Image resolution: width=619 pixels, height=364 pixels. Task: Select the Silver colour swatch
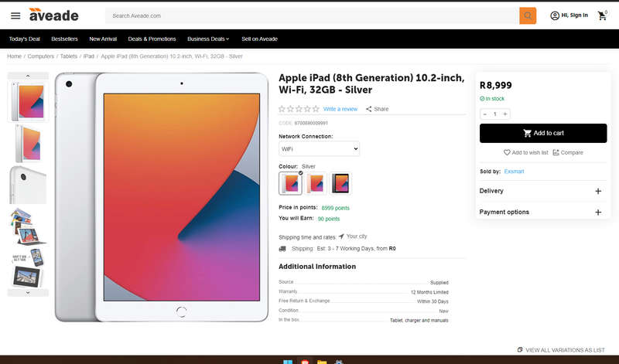click(x=291, y=183)
